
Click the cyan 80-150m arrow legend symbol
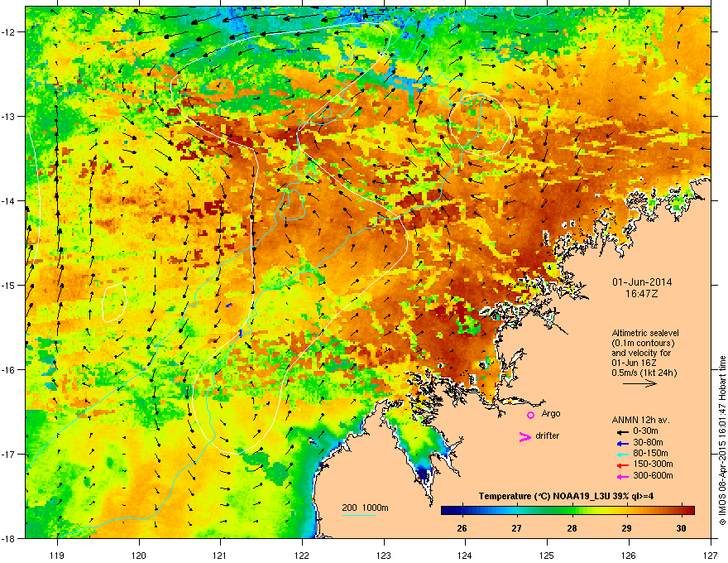pyautogui.click(x=622, y=454)
